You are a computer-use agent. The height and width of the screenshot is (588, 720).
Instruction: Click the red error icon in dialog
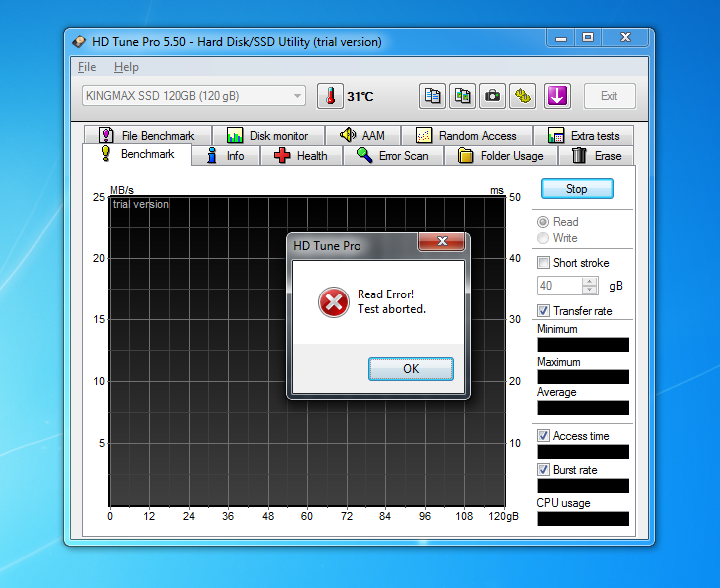[x=334, y=302]
